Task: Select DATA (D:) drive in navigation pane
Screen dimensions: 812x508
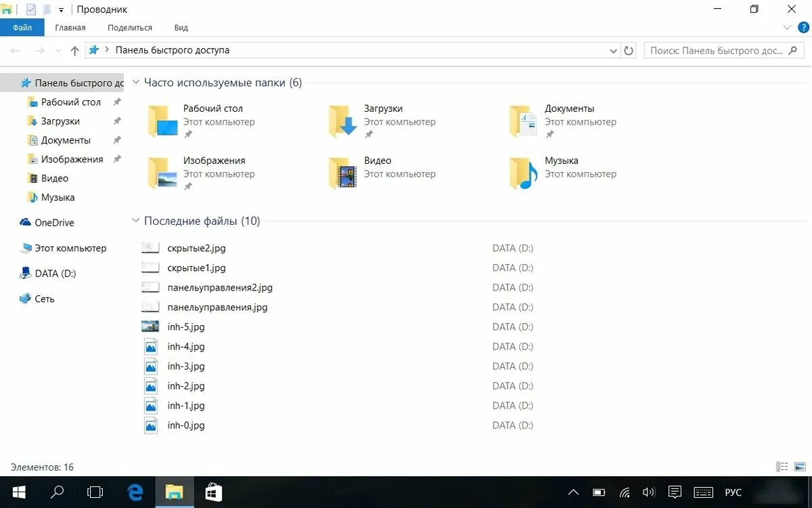Action: point(55,274)
